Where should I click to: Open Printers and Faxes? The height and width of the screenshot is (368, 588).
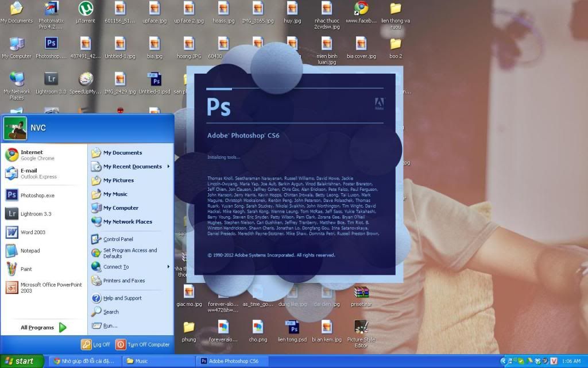pos(131,281)
